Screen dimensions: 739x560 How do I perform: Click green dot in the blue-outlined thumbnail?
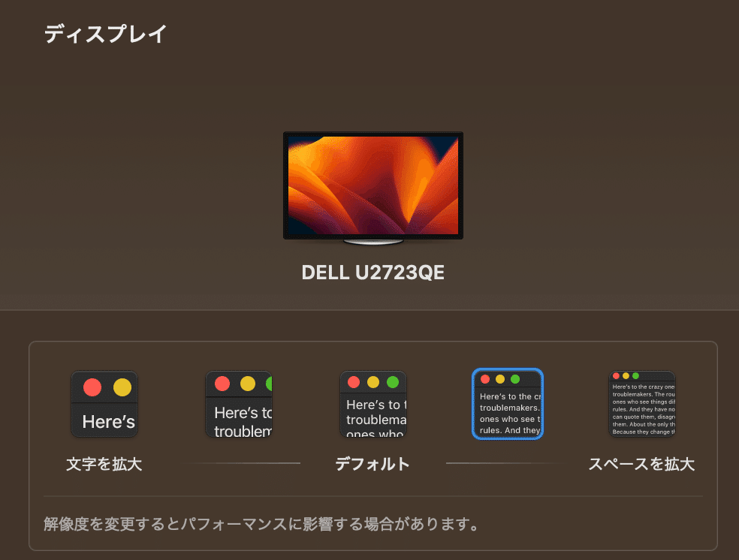coord(515,379)
